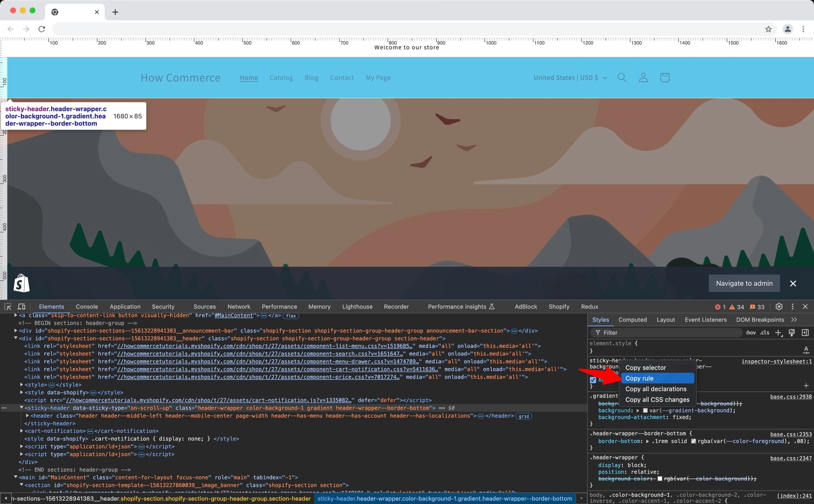Bookmark the page with the star icon
The height and width of the screenshot is (504, 814).
pyautogui.click(x=768, y=29)
